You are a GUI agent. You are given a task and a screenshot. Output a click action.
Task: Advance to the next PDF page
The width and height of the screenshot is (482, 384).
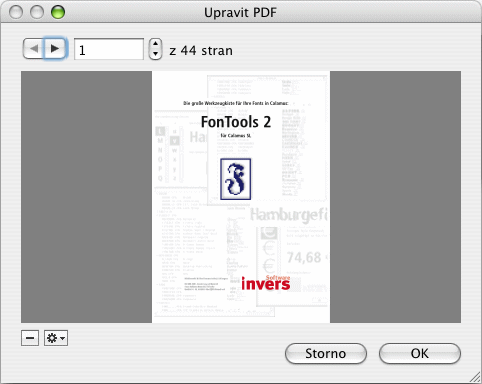(x=55, y=49)
